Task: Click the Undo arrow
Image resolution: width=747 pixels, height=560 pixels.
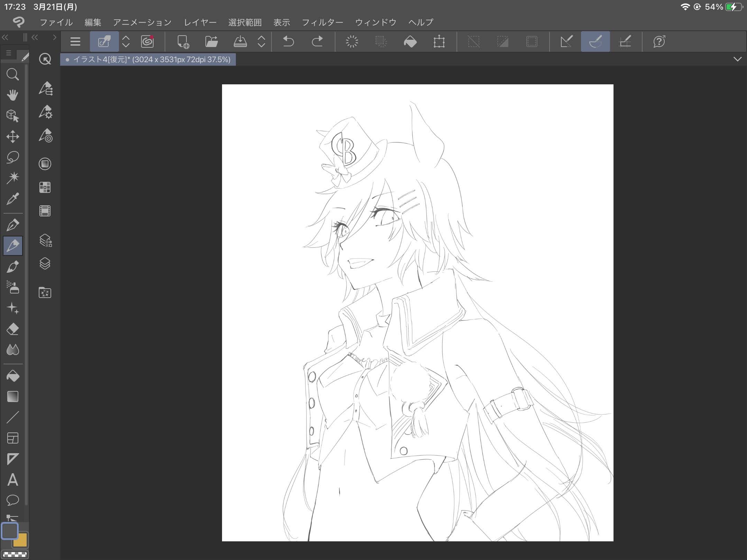Action: [288, 41]
